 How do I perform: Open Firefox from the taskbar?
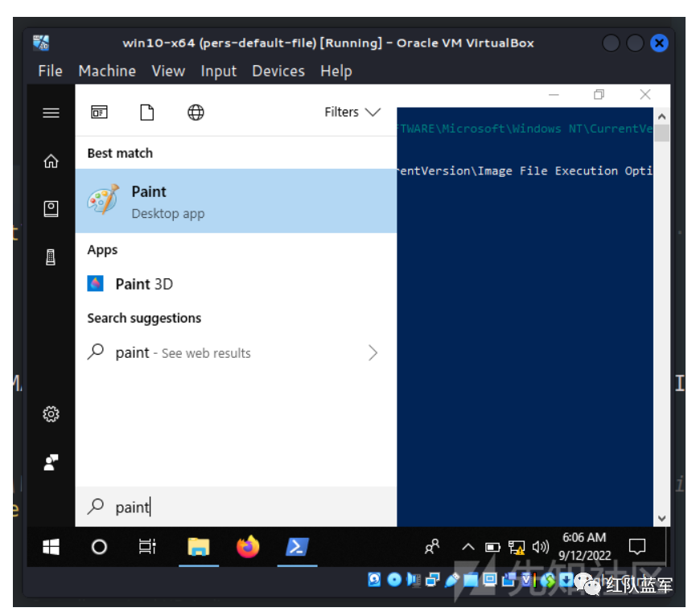248,546
